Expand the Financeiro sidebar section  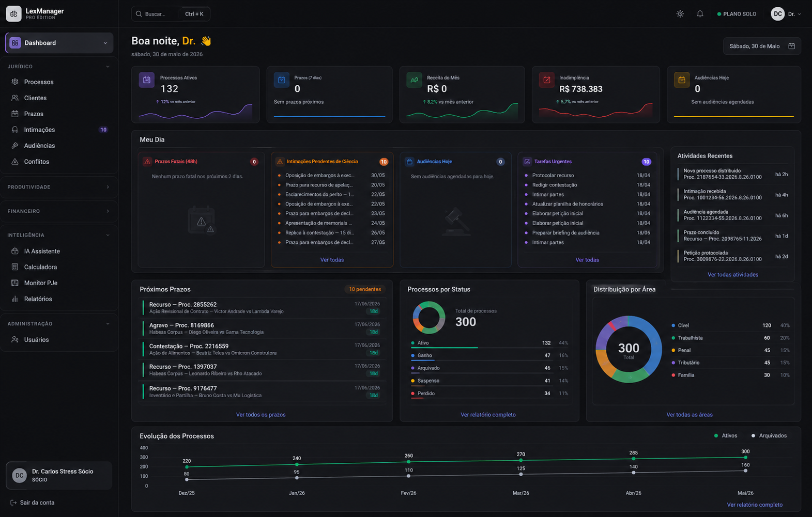point(108,211)
